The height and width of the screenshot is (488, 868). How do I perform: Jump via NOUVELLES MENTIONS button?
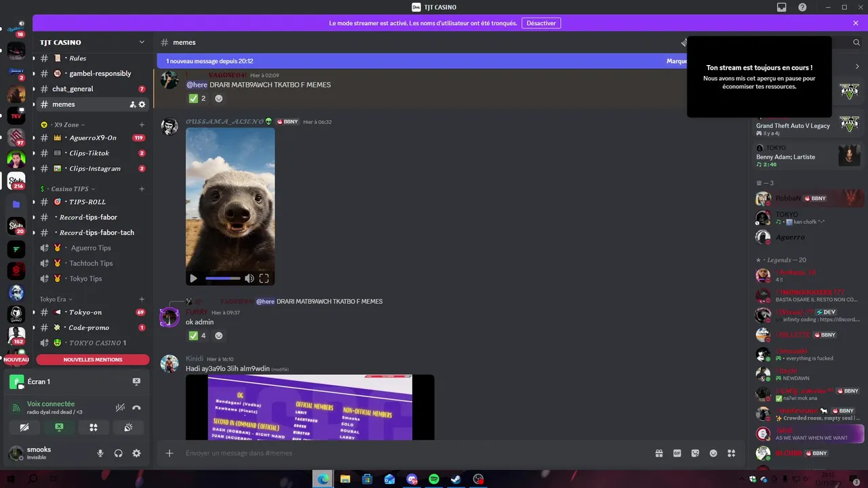(93, 360)
